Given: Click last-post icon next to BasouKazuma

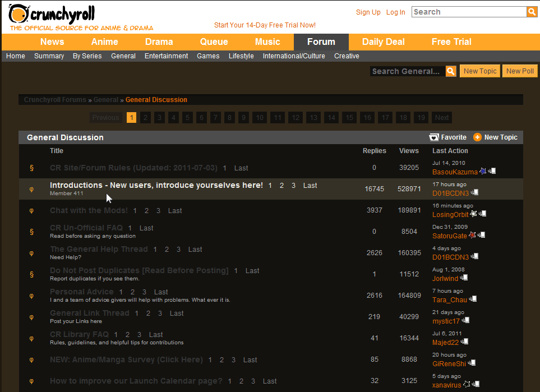Looking at the screenshot, I should pyautogui.click(x=492, y=171).
